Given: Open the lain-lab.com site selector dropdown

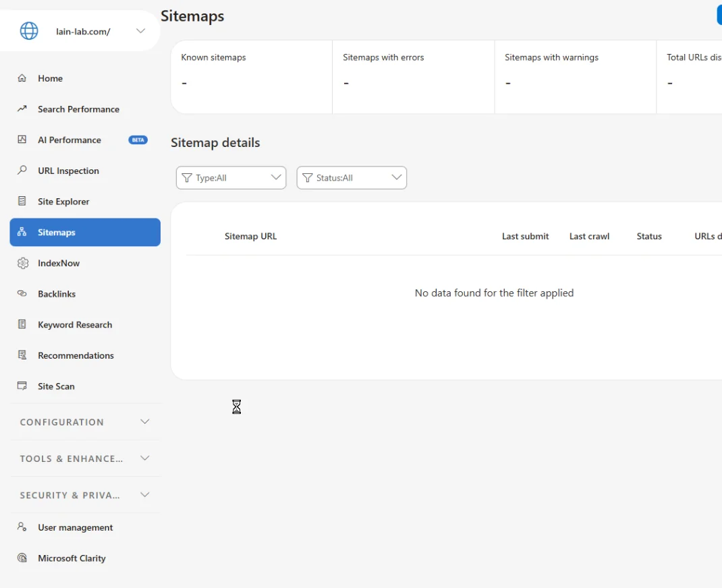Looking at the screenshot, I should pyautogui.click(x=140, y=31).
